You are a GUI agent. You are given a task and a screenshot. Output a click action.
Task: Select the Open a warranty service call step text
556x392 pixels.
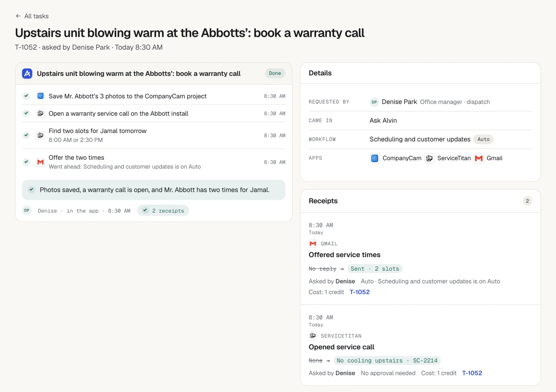pyautogui.click(x=118, y=114)
